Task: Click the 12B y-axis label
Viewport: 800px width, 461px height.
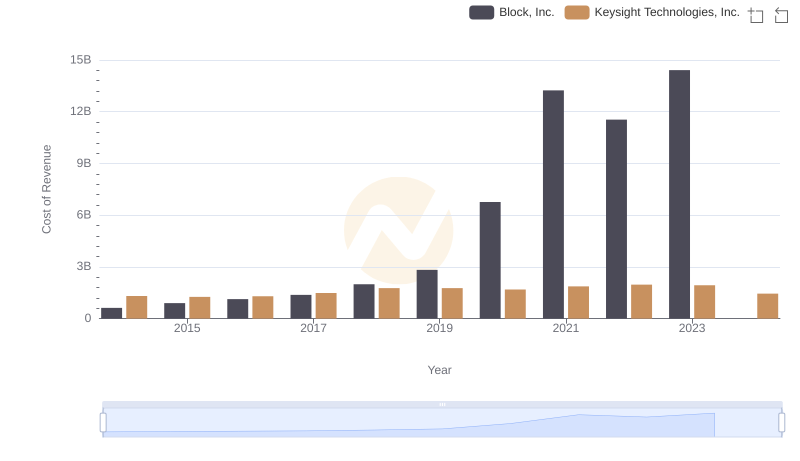Action: (x=81, y=111)
